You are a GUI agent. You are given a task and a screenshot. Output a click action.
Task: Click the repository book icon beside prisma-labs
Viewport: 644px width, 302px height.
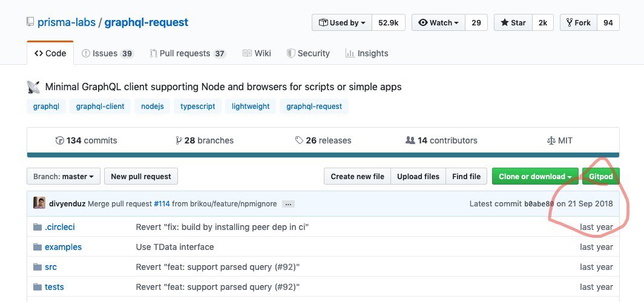(x=30, y=22)
